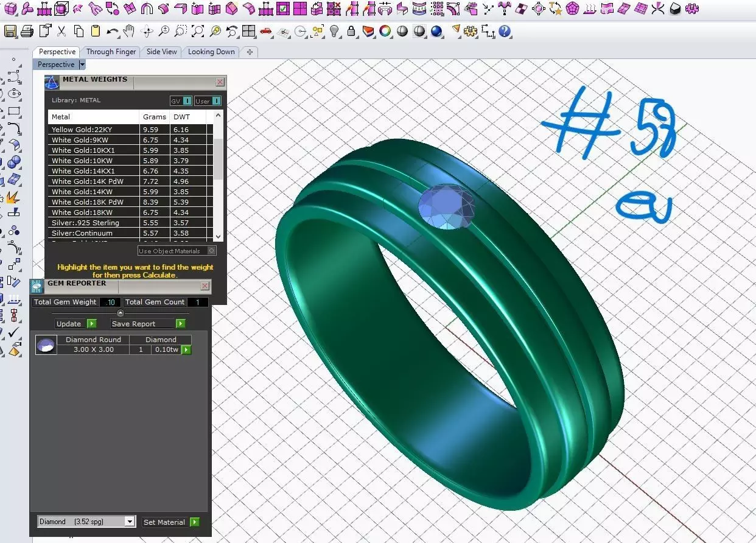Click the Undo arrow icon
This screenshot has width=756, height=543.
click(x=113, y=31)
